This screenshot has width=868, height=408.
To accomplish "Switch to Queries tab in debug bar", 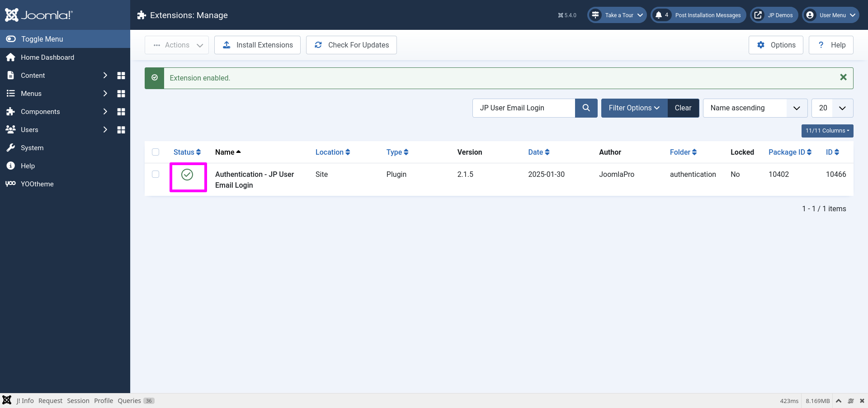I will 129,401.
